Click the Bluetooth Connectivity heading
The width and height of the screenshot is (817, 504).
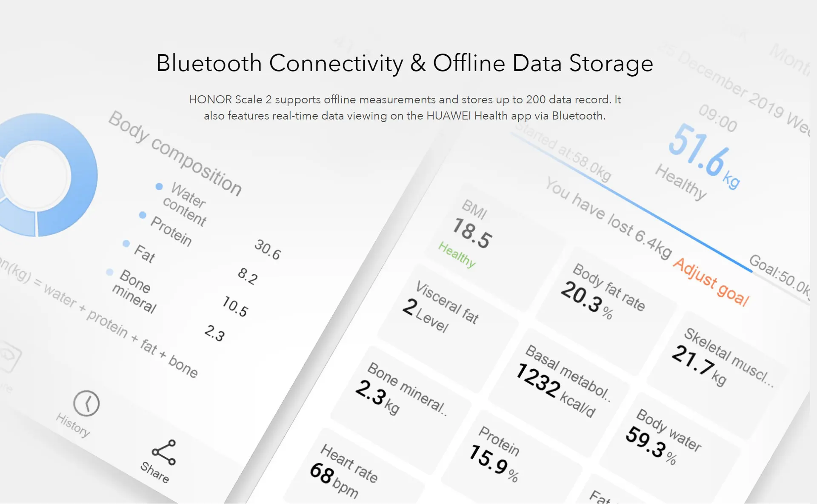pyautogui.click(x=405, y=63)
